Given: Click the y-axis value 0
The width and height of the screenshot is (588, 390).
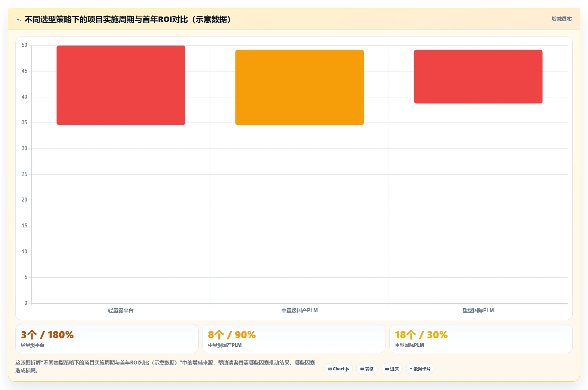Looking at the screenshot, I should 26,303.
